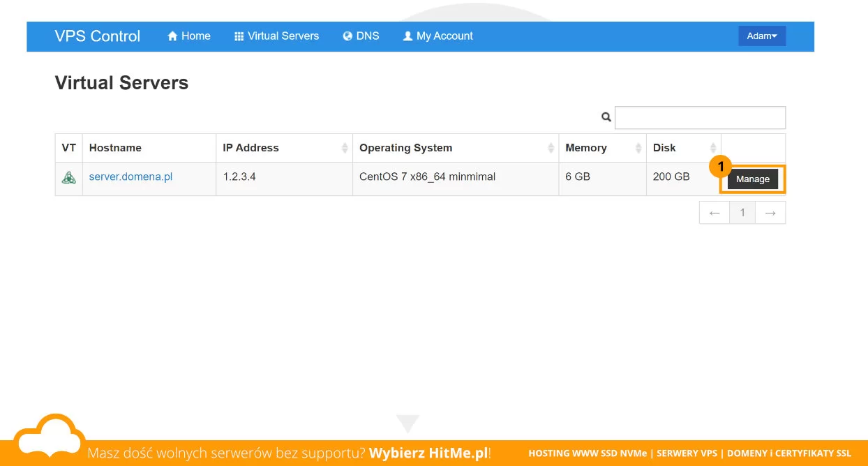Open My Account menu item
Viewport: 868px width, 466px height.
(x=438, y=36)
